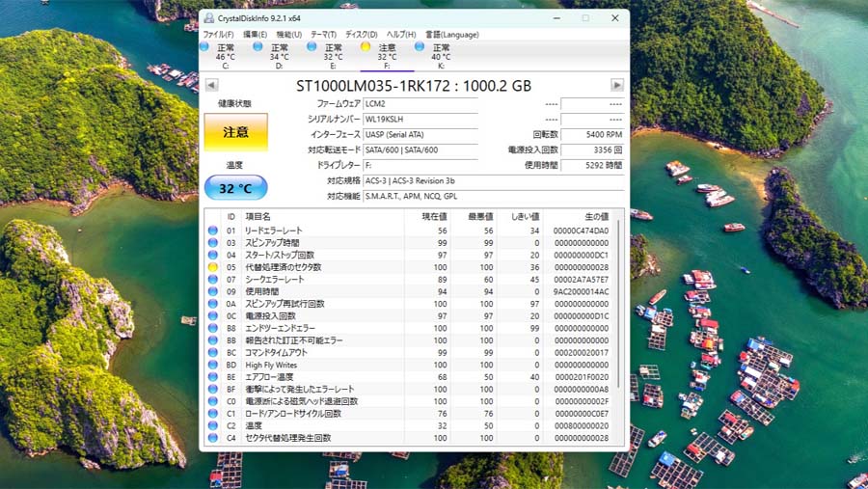Open the テーマ(T) menu
Screen dimensions: 868x489
point(323,35)
